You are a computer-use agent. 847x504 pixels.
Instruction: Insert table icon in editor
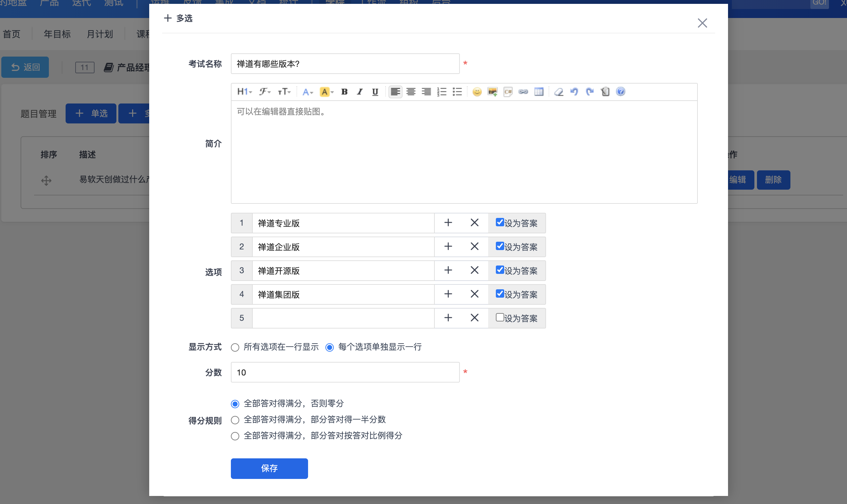coord(539,92)
